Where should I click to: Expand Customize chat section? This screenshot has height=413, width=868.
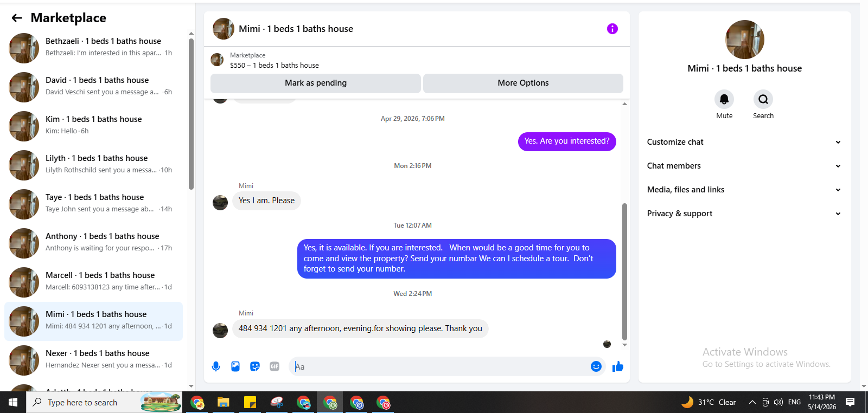[744, 142]
